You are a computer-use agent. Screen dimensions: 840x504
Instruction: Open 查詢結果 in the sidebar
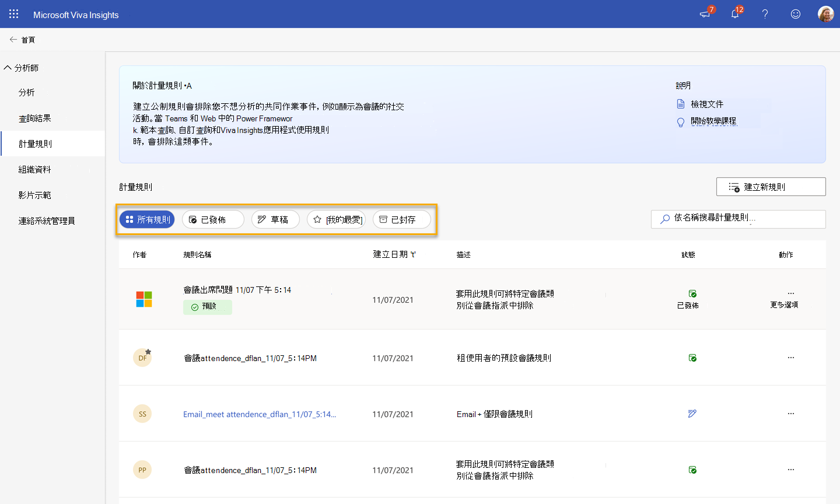[35, 118]
